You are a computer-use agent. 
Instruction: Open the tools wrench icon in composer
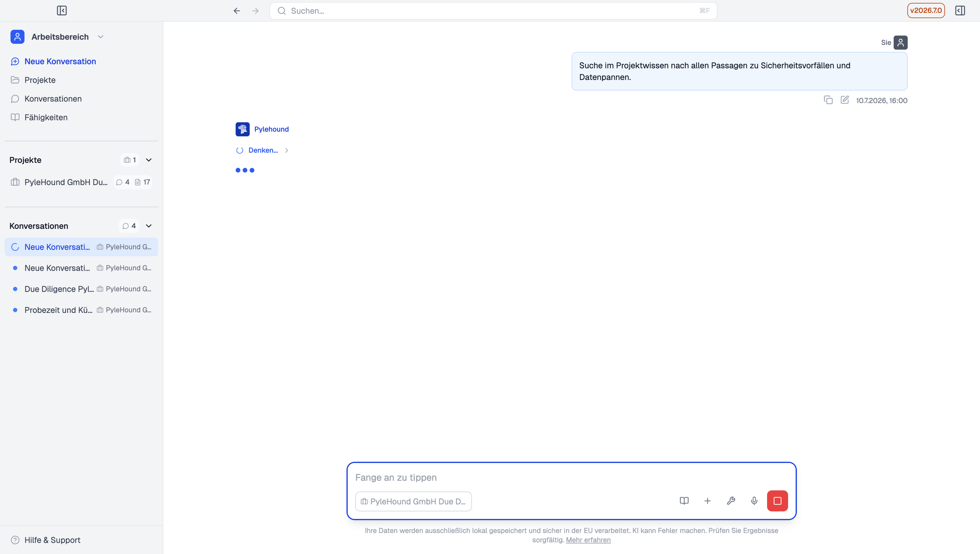click(x=731, y=501)
